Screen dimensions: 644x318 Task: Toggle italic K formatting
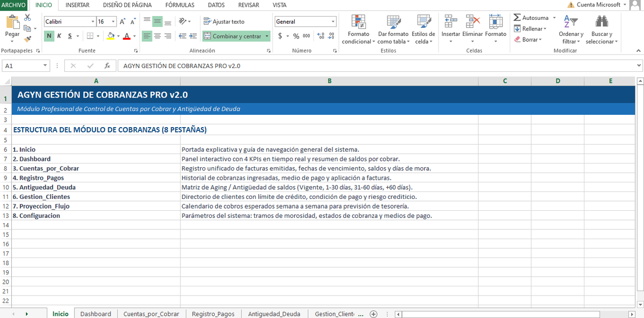pyautogui.click(x=60, y=36)
